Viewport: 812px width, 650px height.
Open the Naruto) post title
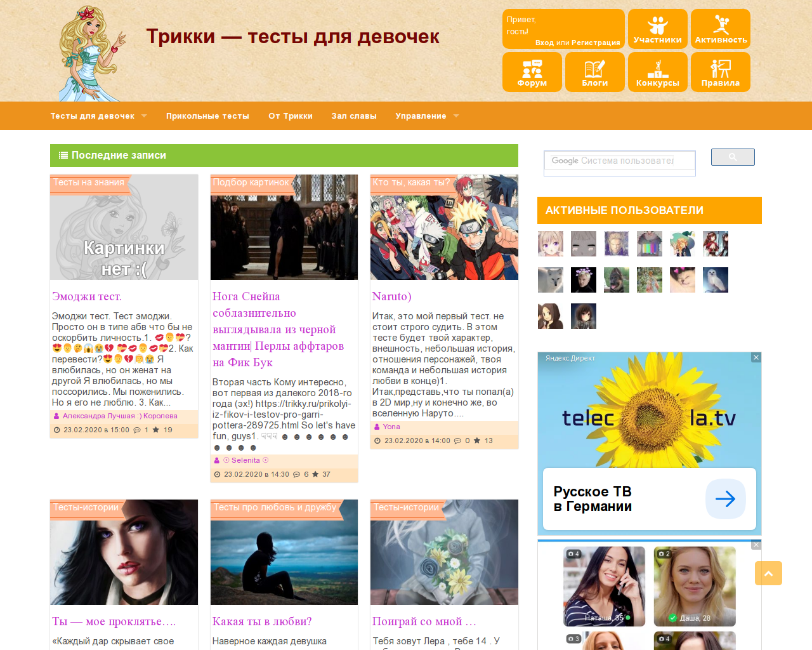(x=391, y=296)
